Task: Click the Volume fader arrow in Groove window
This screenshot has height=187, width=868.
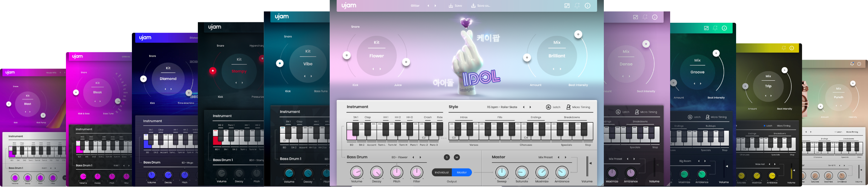Action: tap(727, 166)
